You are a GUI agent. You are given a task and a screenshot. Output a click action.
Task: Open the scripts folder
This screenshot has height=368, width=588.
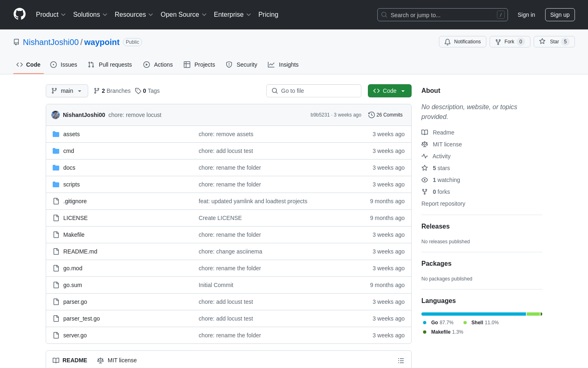pyautogui.click(x=71, y=184)
